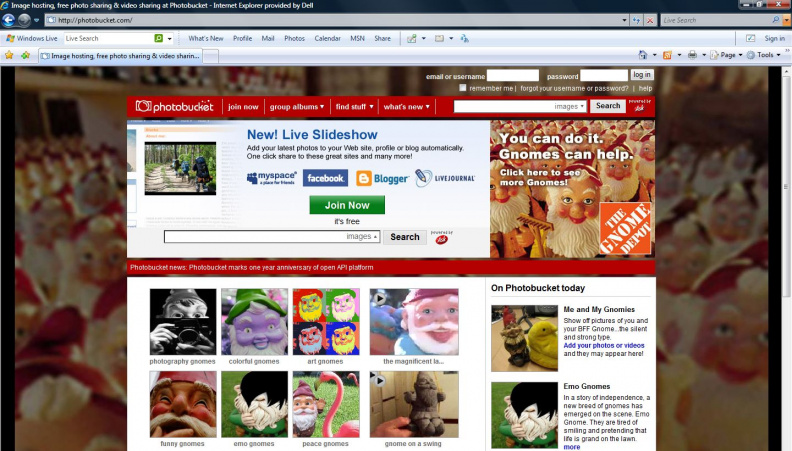Open the Page menu dropdown
The width and height of the screenshot is (792, 451).
[727, 55]
